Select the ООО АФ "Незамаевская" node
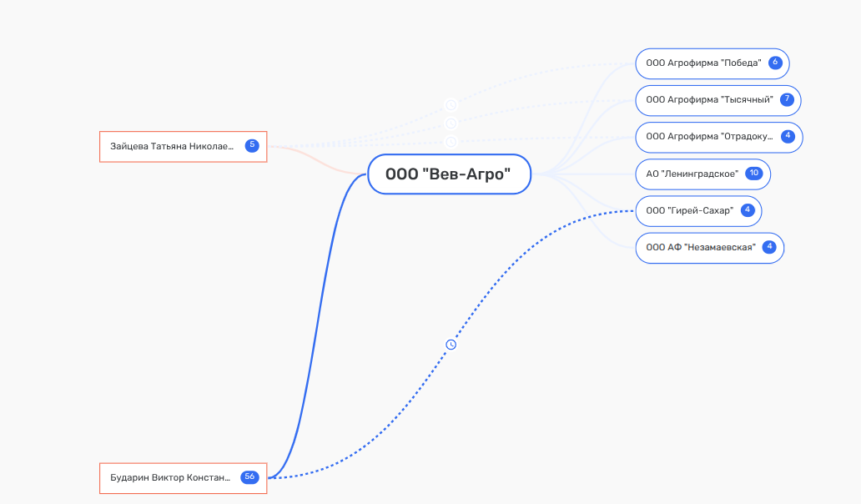This screenshot has height=504, width=861. click(x=700, y=248)
